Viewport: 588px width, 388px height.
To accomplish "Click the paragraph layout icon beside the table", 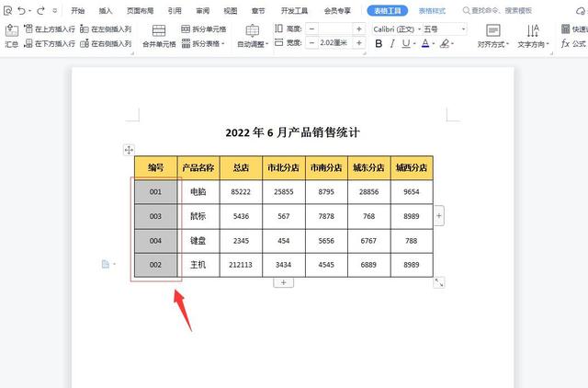I will pos(106,264).
